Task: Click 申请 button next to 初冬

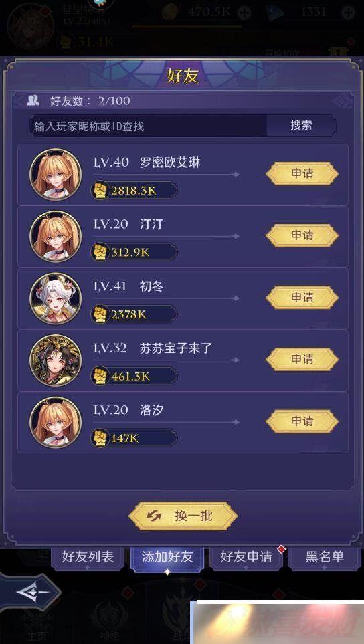Action: (302, 297)
